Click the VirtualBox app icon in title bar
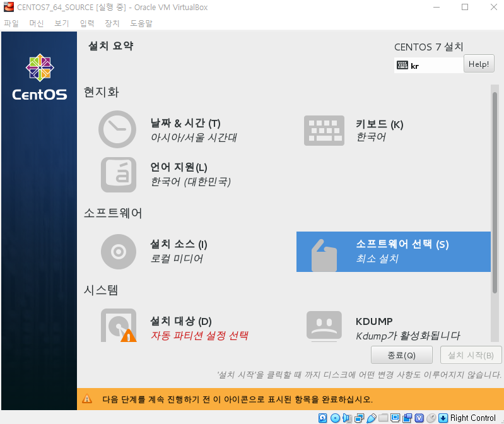504x424 pixels. tap(9, 7)
